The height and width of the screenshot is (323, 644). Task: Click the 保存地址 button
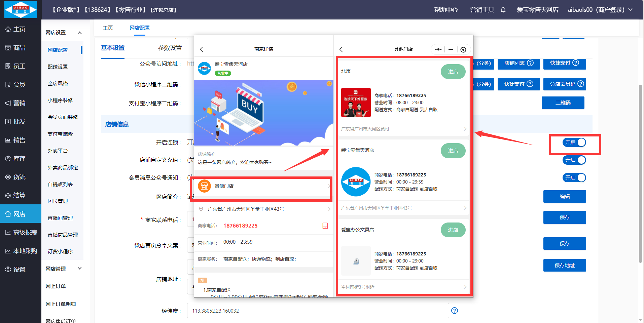pos(564,265)
